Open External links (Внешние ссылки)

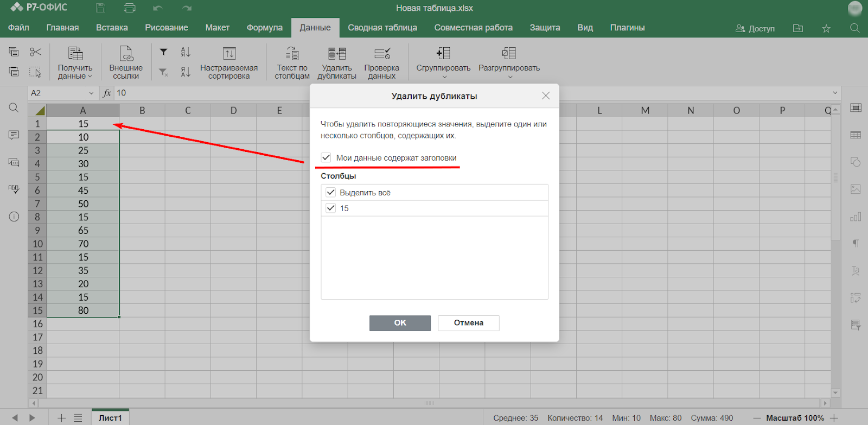point(126,62)
